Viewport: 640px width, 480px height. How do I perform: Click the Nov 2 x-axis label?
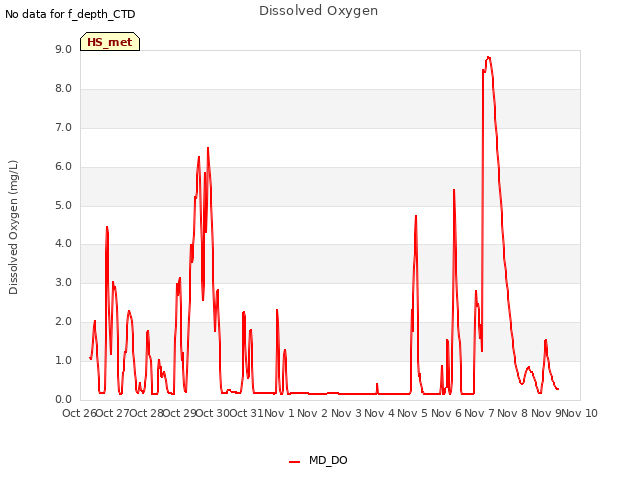(x=313, y=413)
